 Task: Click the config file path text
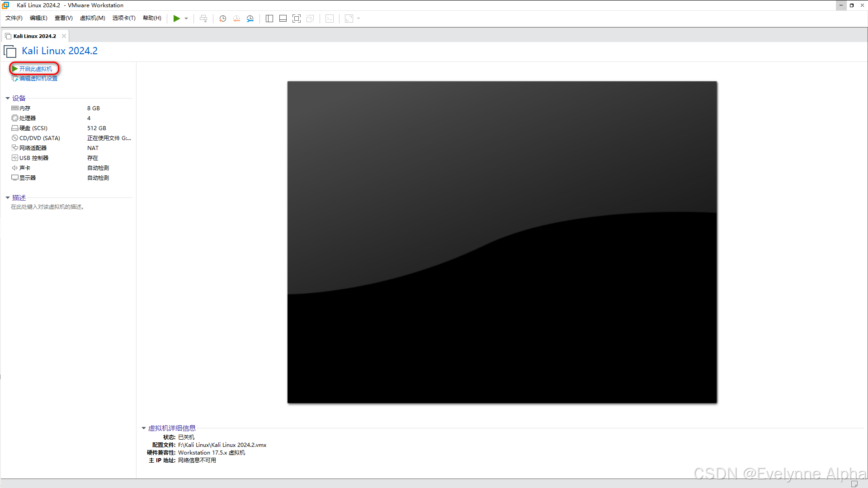click(x=222, y=445)
